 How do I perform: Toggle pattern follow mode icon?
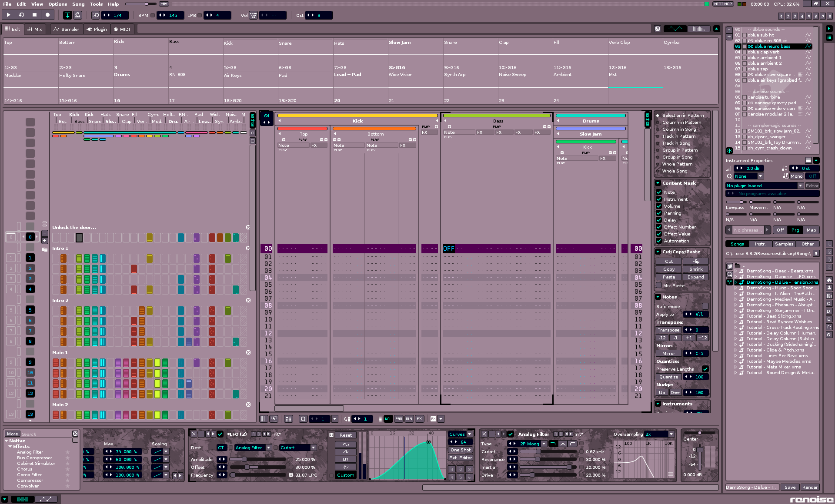68,15
